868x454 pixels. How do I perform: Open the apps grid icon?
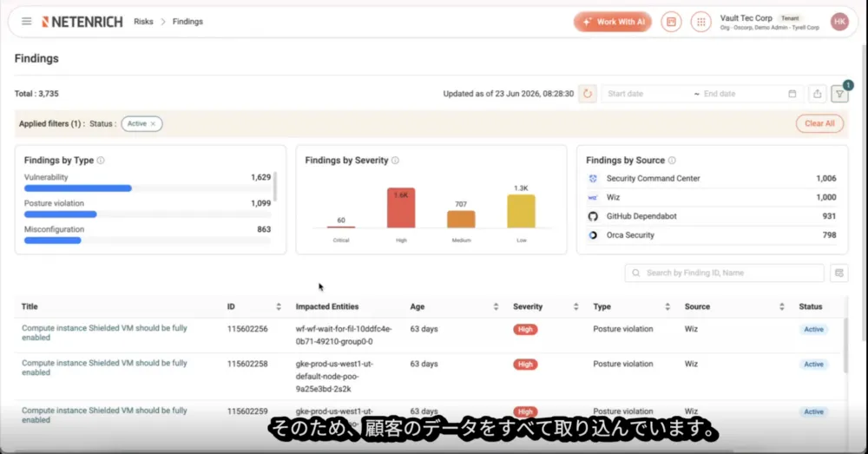[x=700, y=22]
